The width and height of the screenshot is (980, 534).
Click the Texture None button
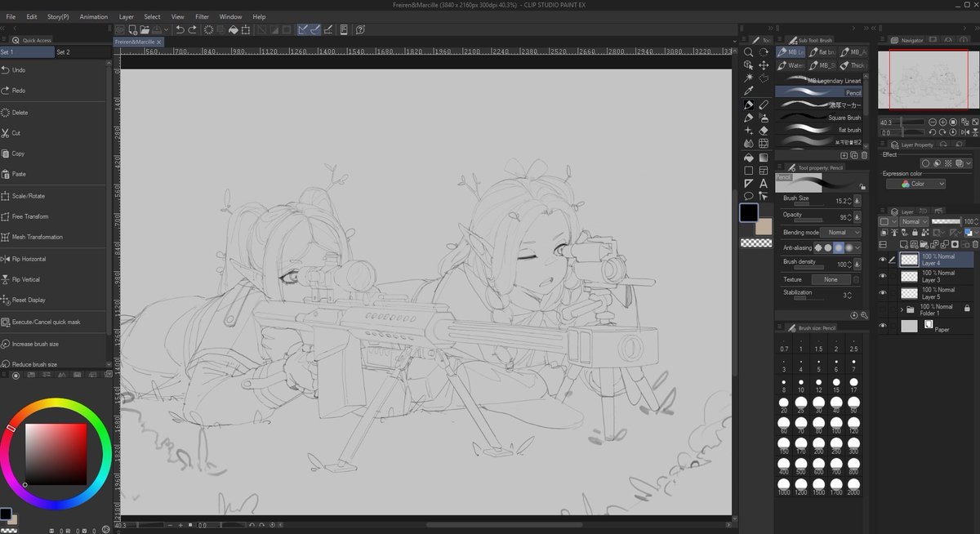click(x=831, y=279)
